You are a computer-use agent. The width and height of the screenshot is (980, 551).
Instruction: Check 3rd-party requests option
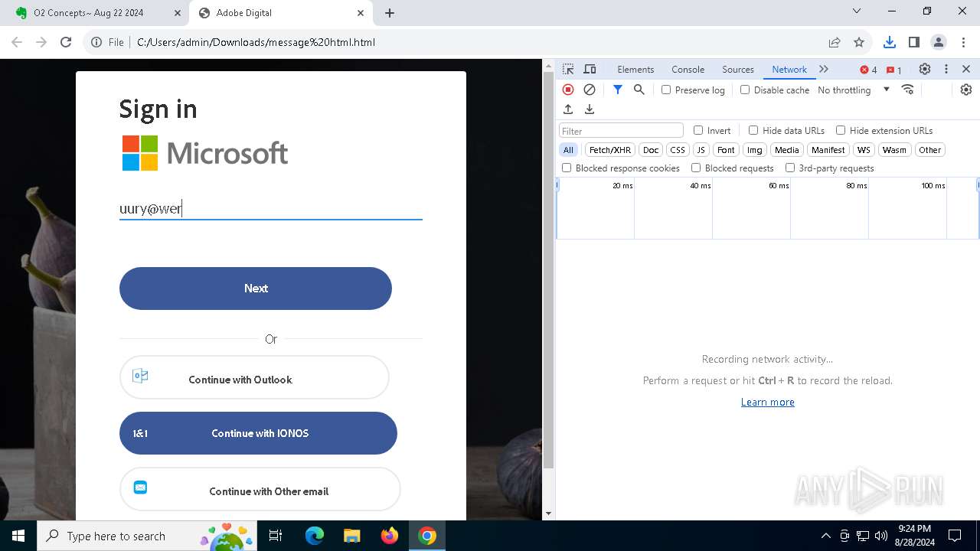pyautogui.click(x=790, y=168)
